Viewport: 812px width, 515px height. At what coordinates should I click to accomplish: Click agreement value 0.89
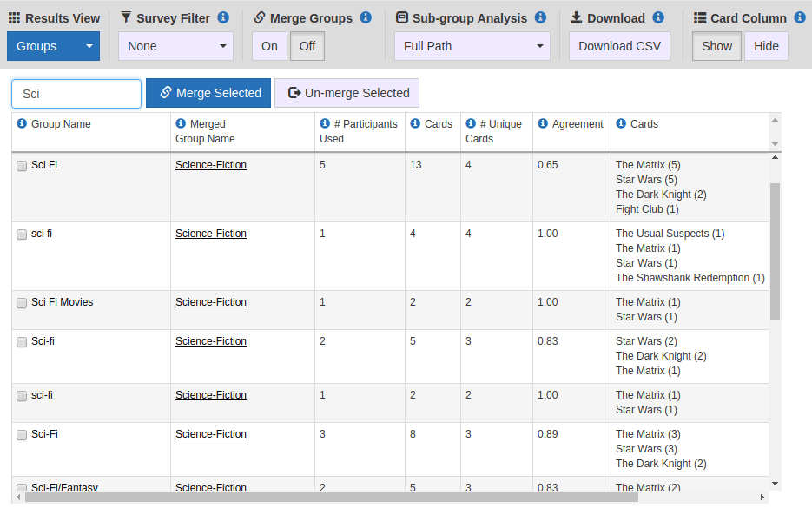point(547,434)
